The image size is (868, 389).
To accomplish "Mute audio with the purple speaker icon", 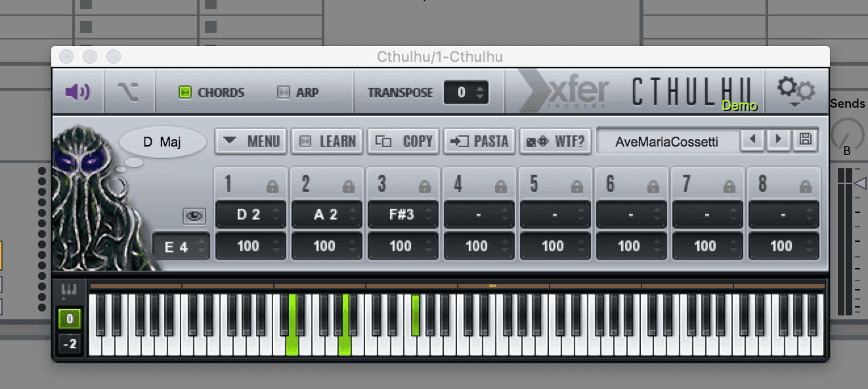I will pos(77,92).
